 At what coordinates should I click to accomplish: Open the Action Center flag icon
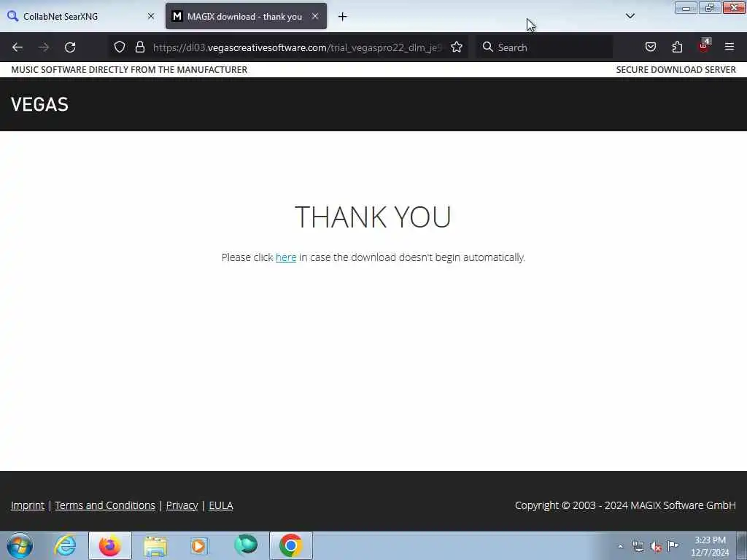(673, 546)
